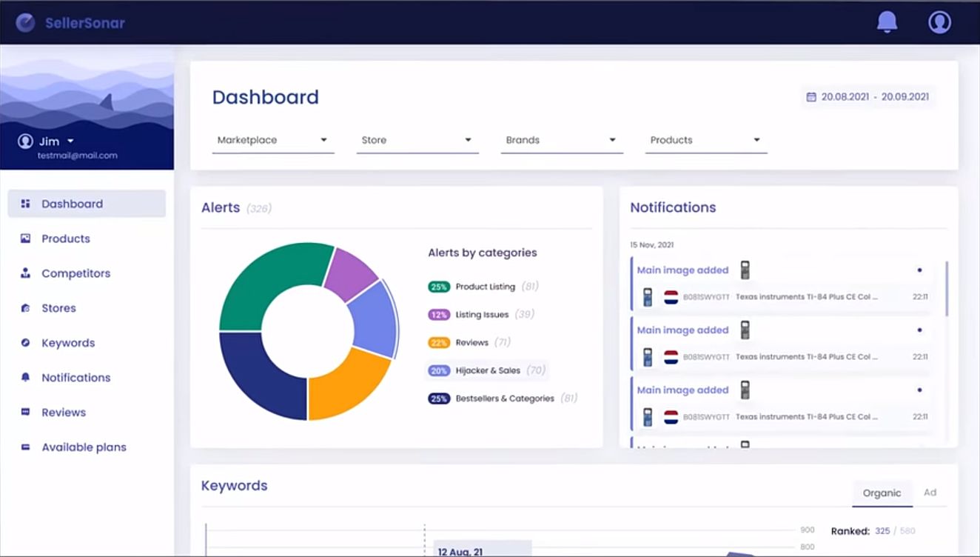
Task: Click the calendar icon beside date range
Action: tap(810, 97)
